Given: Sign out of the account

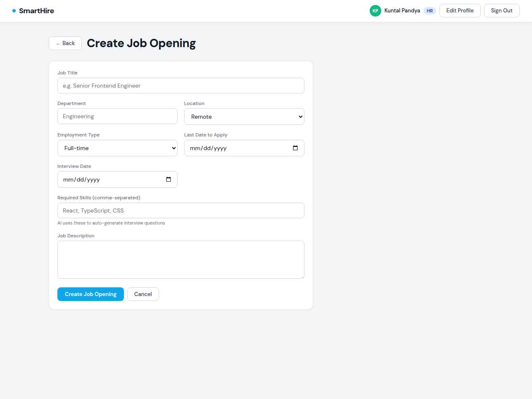Looking at the screenshot, I should 501,11.
